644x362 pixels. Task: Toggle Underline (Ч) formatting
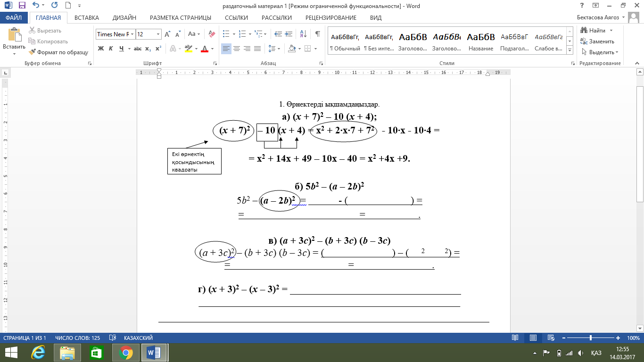click(122, 49)
